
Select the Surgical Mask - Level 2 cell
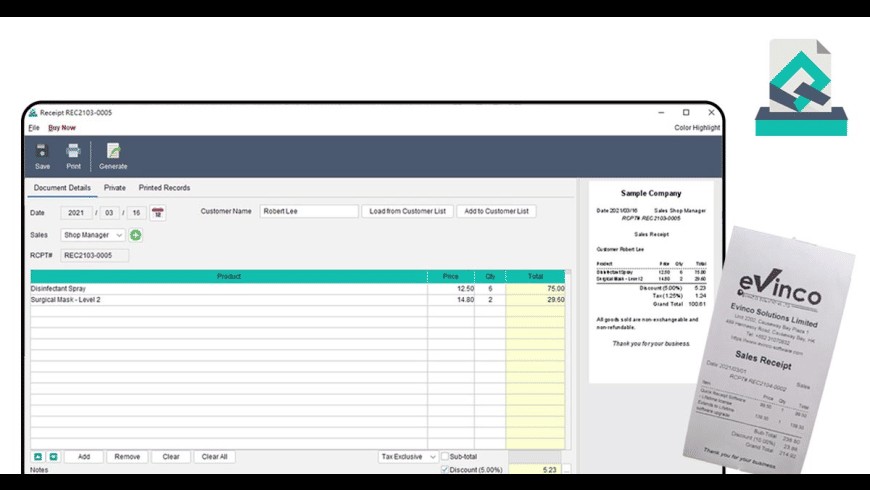tap(229, 300)
